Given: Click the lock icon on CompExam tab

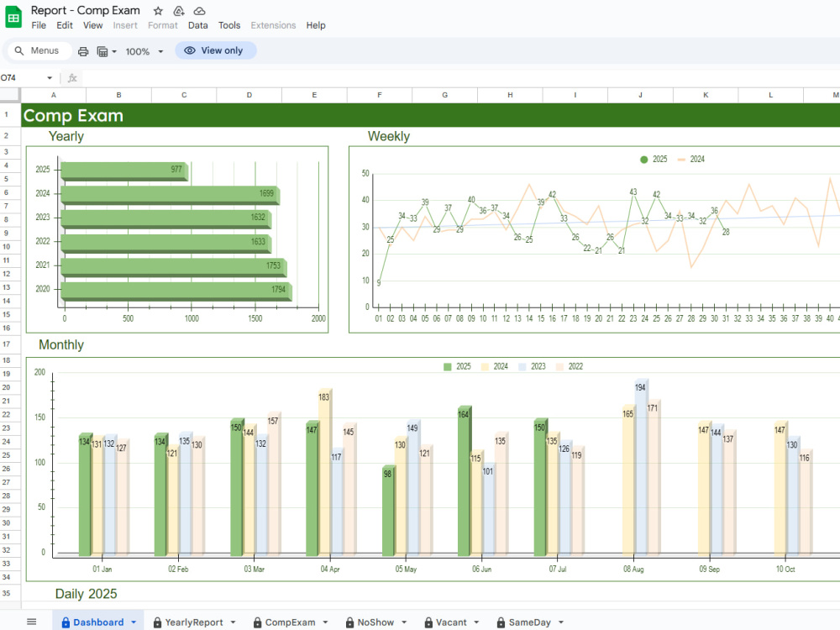Looking at the screenshot, I should [258, 622].
